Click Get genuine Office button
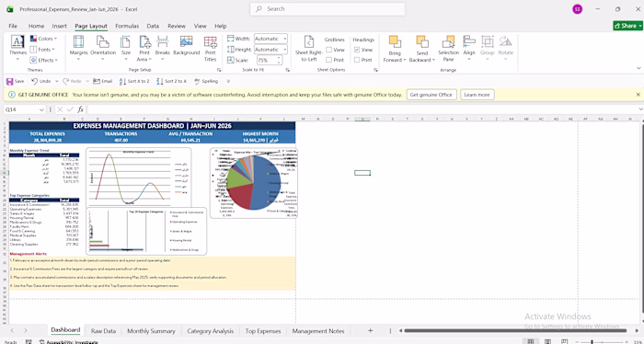The height and width of the screenshot is (344, 644). [x=431, y=95]
